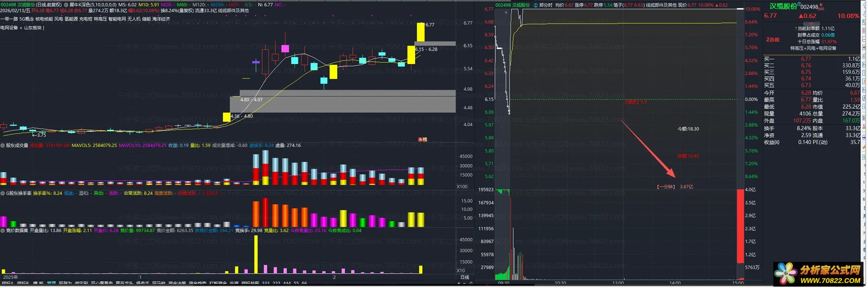Click the 2连板 streak label
The image size is (868, 288).
click(773, 40)
